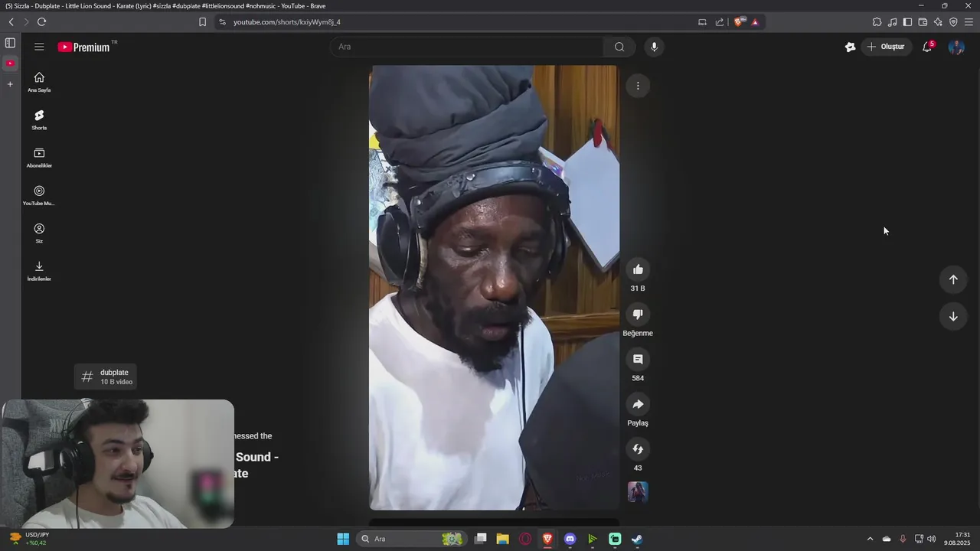Image resolution: width=980 pixels, height=551 pixels.
Task: Dislike the Short (Beğenme)
Action: point(638,315)
